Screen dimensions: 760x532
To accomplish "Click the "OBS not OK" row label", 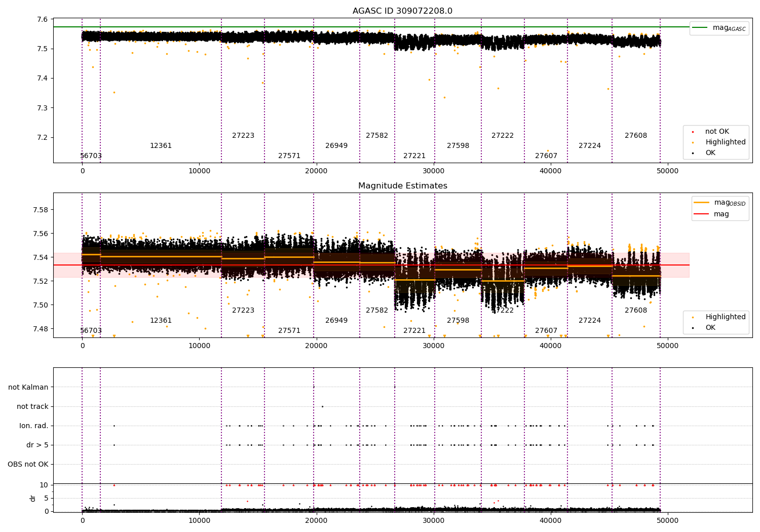I will 28,464.
